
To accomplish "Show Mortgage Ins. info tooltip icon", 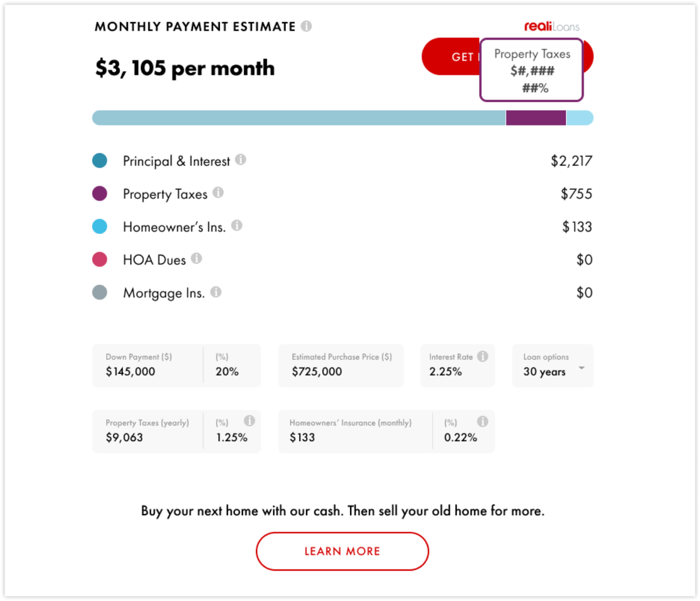I will (x=216, y=292).
